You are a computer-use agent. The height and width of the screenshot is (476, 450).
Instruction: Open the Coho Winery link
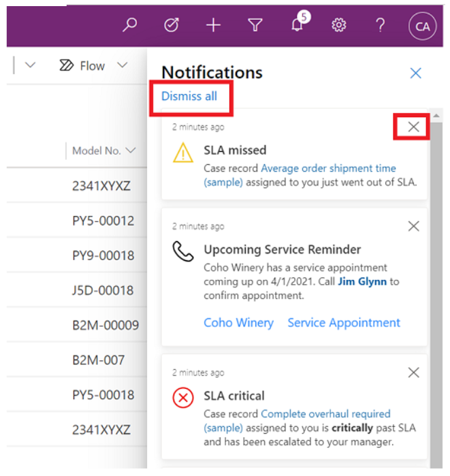click(x=238, y=323)
